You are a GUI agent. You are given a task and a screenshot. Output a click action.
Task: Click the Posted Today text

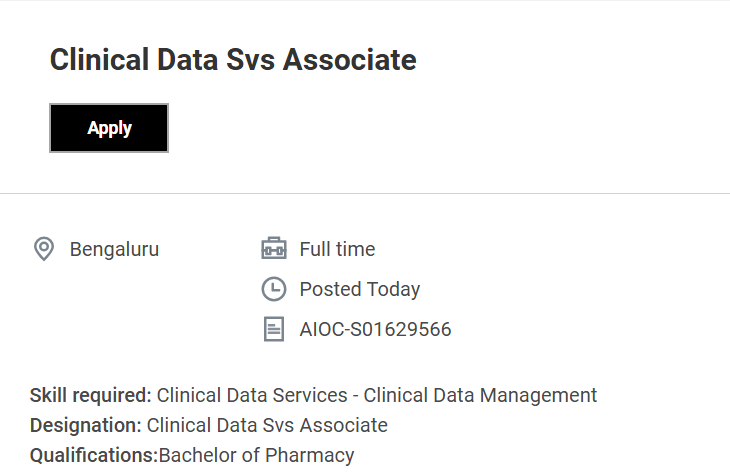pyautogui.click(x=359, y=289)
